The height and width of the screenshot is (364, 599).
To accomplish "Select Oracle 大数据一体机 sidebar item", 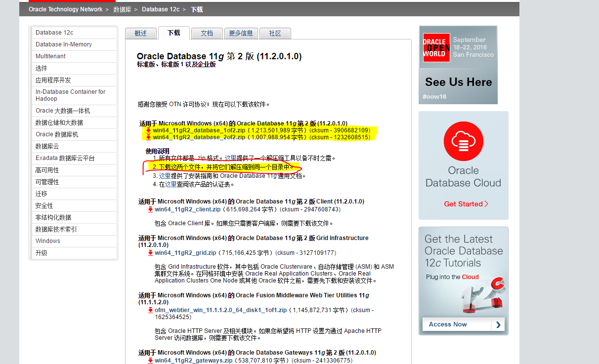I will pos(74,111).
